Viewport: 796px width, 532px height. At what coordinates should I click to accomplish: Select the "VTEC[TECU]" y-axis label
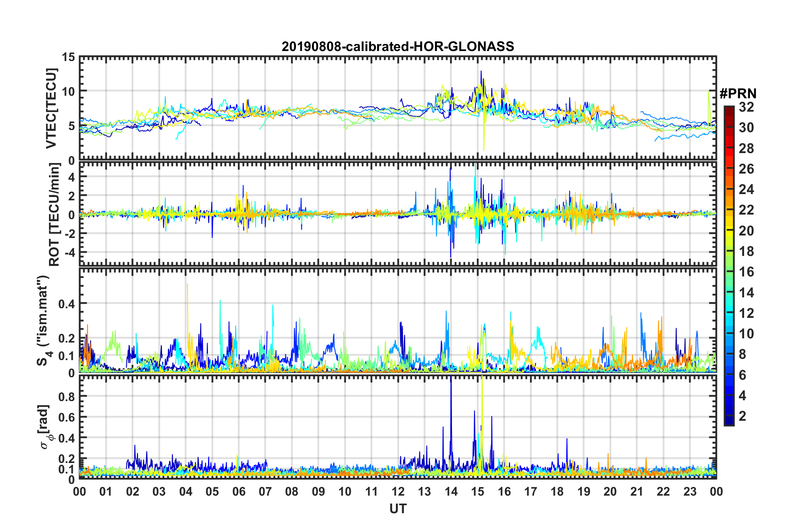(x=51, y=108)
